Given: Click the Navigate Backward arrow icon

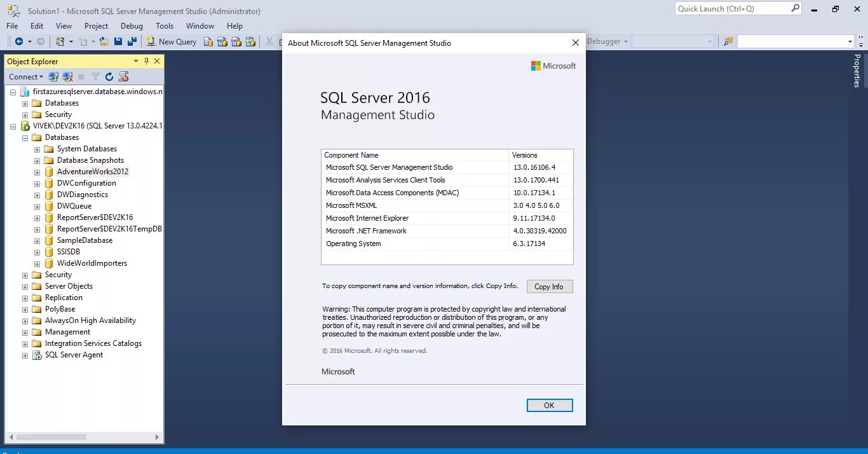Looking at the screenshot, I should [19, 41].
